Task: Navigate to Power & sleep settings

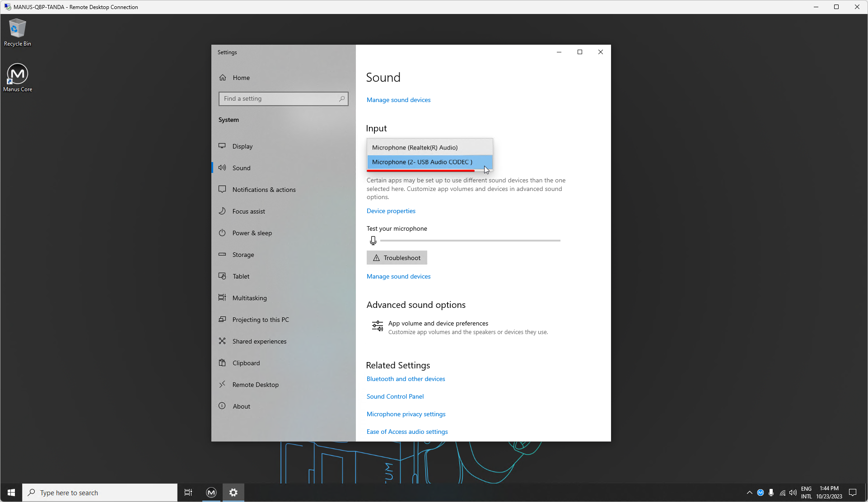Action: tap(252, 233)
